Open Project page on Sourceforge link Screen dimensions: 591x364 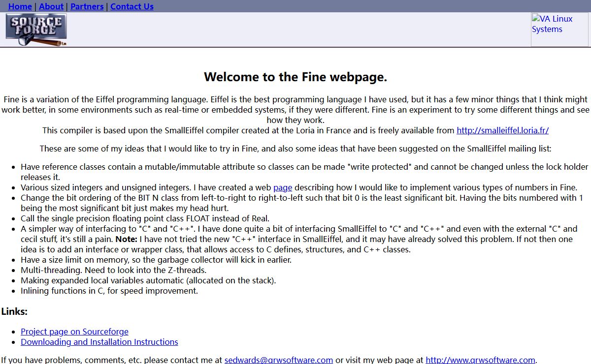[74, 332]
